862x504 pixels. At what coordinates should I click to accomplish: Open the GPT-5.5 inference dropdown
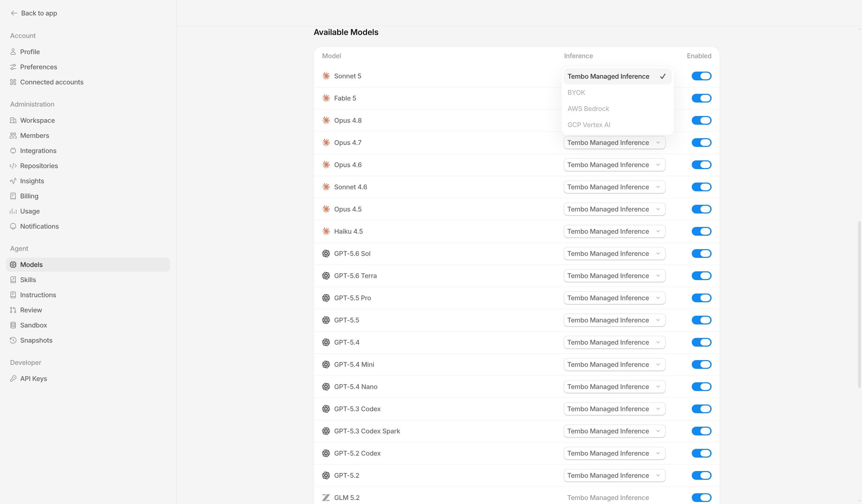pyautogui.click(x=614, y=320)
